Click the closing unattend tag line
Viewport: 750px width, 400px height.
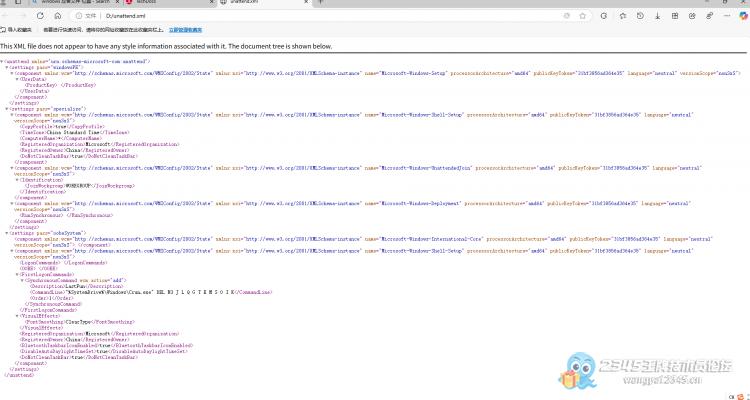pos(19,375)
